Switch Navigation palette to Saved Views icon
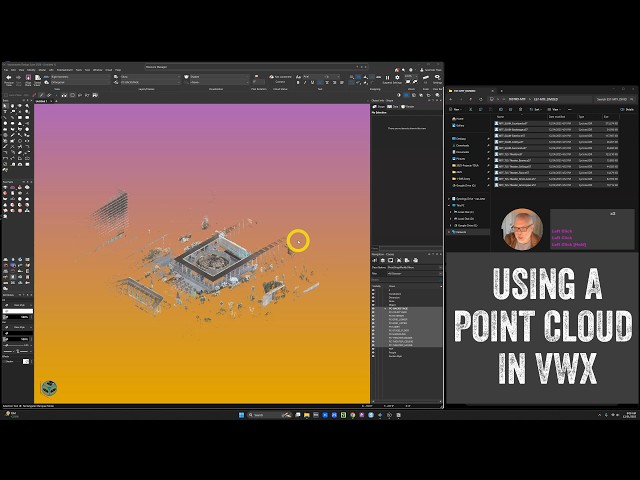 [x=407, y=260]
